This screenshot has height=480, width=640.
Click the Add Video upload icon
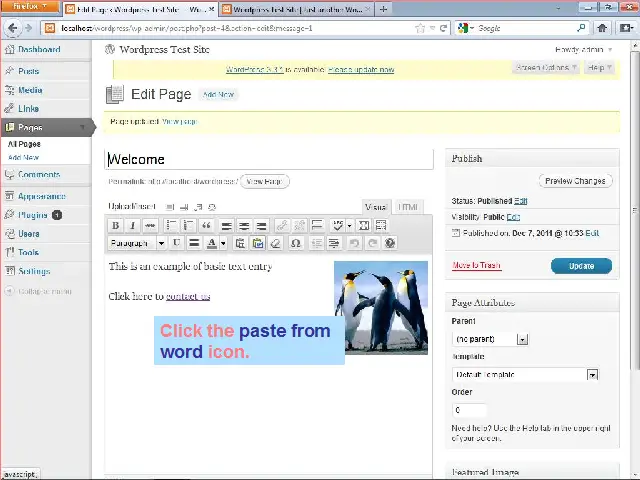pos(184,207)
